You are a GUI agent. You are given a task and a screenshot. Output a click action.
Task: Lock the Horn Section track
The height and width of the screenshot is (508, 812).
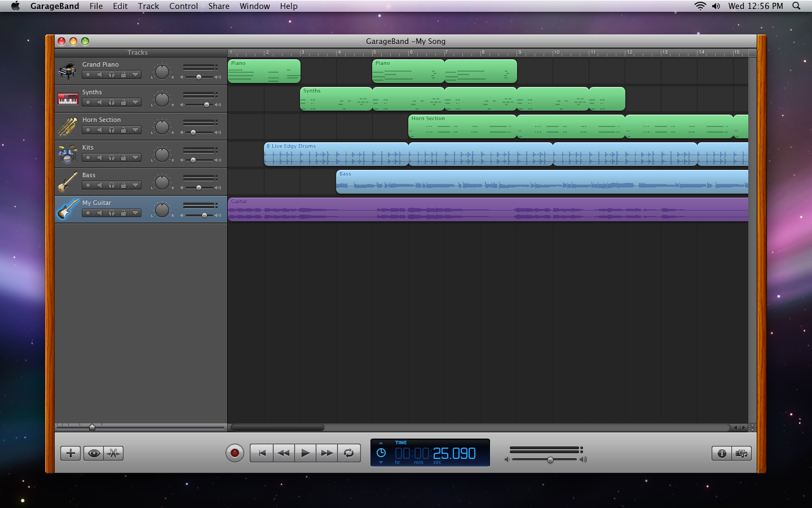pos(123,130)
